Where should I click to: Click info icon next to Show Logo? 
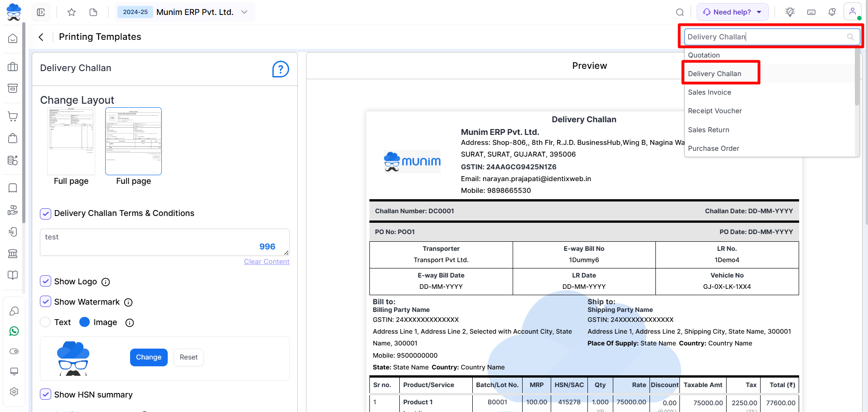(106, 282)
